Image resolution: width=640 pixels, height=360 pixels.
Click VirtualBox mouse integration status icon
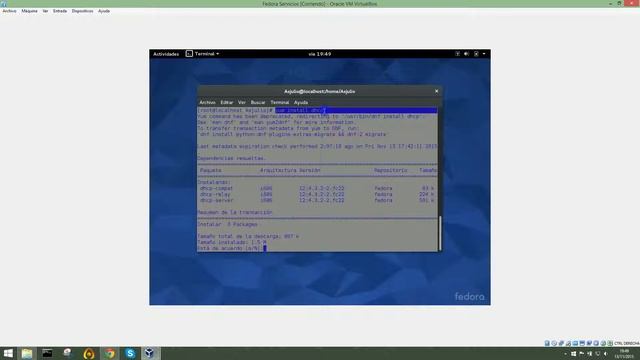[x=603, y=343]
